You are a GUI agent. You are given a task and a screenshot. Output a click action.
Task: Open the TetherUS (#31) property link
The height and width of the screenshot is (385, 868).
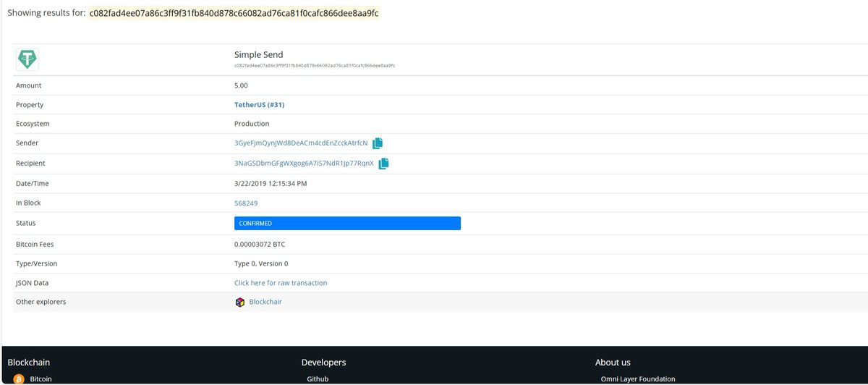pyautogui.click(x=259, y=105)
